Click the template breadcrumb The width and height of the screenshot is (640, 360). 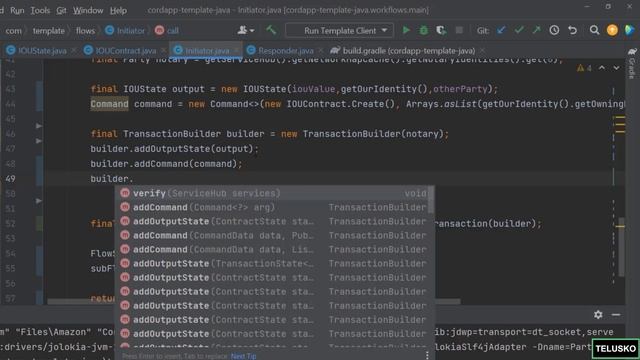point(49,31)
